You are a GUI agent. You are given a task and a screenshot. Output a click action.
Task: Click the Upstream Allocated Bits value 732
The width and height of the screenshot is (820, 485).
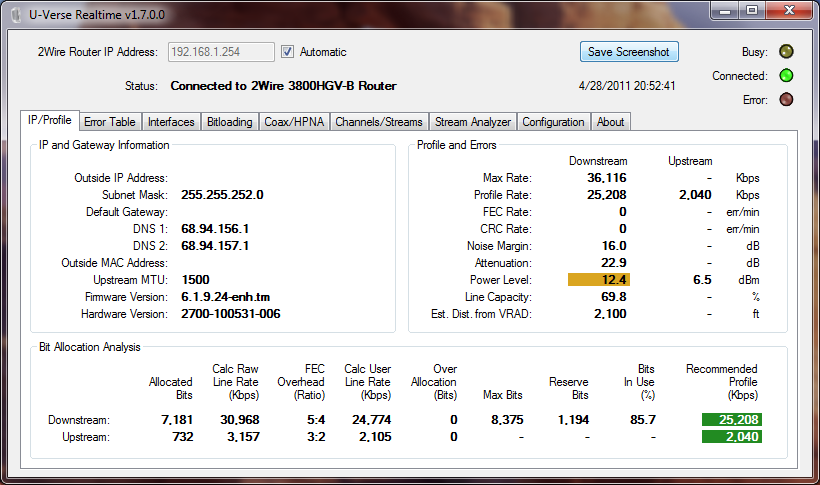tap(183, 437)
